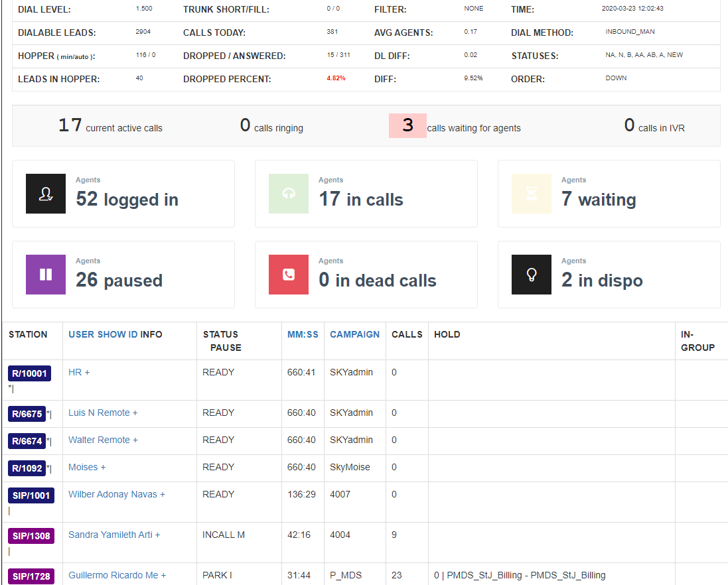Click the green headset in-calls icon

tap(288, 194)
